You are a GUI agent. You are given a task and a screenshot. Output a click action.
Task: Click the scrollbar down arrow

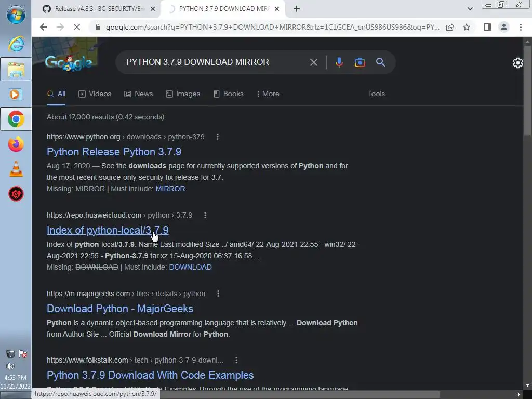click(x=527, y=385)
